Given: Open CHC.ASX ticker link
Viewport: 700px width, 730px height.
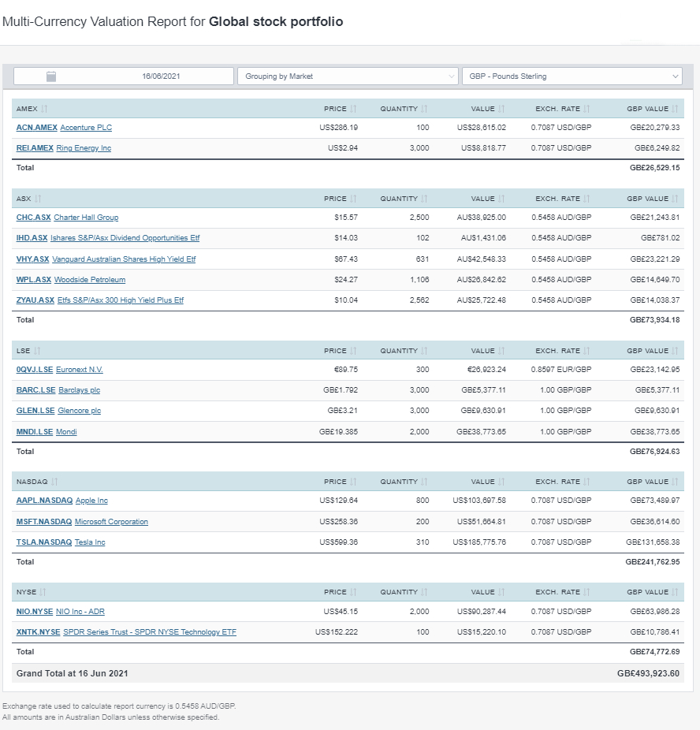Looking at the screenshot, I should pyautogui.click(x=34, y=218).
